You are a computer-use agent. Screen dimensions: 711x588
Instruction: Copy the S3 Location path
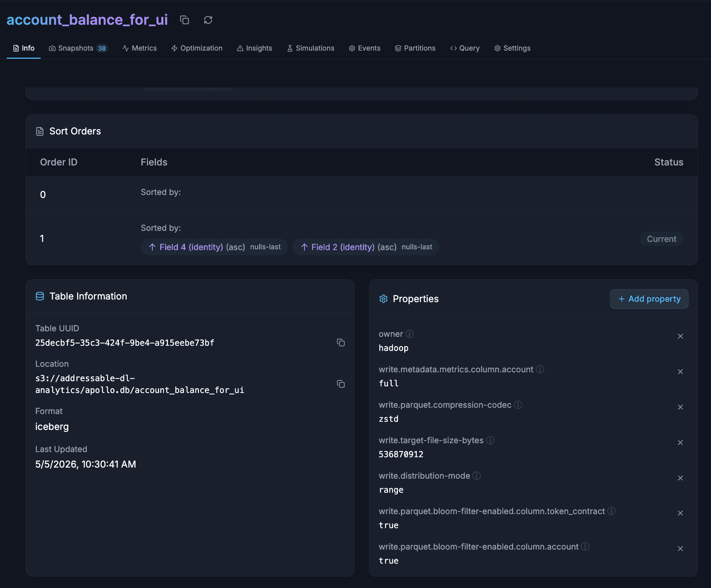click(341, 384)
